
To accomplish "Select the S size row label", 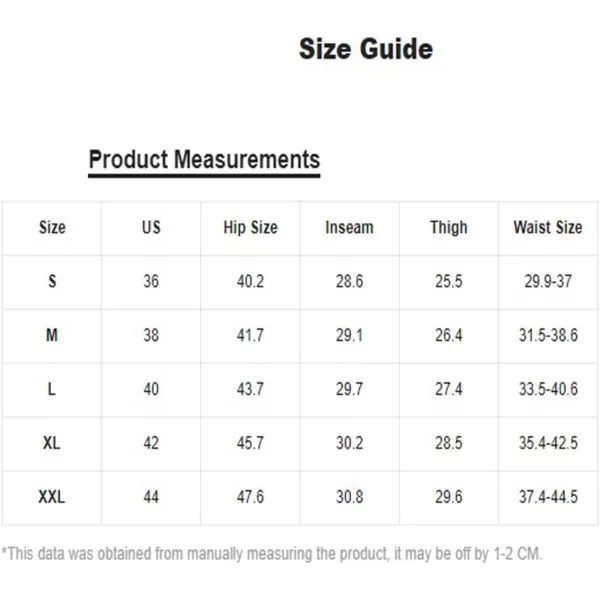I will tap(52, 282).
